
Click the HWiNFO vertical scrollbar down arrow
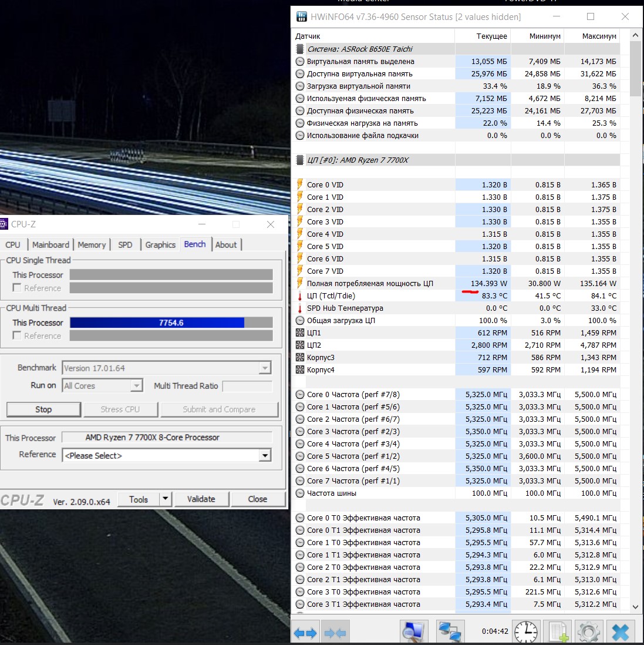coord(635,606)
